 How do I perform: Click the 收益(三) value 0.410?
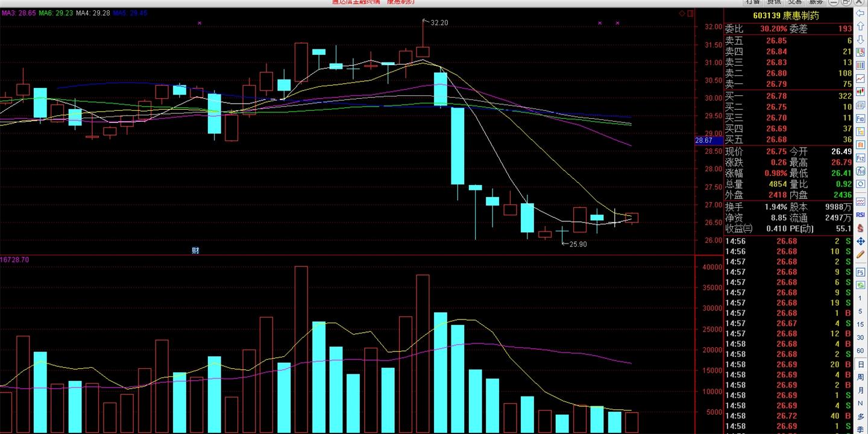pyautogui.click(x=776, y=228)
